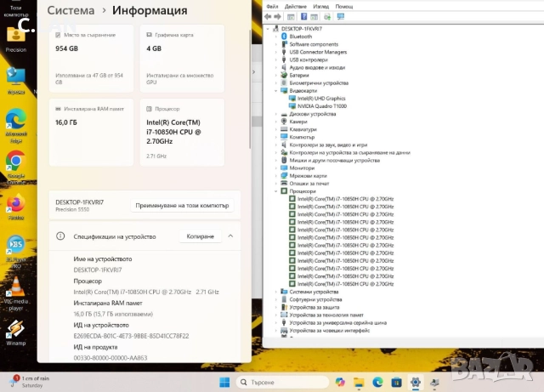Open the 16,0 ГБ RAM card
544x392 pixels.
pyautogui.click(x=91, y=133)
